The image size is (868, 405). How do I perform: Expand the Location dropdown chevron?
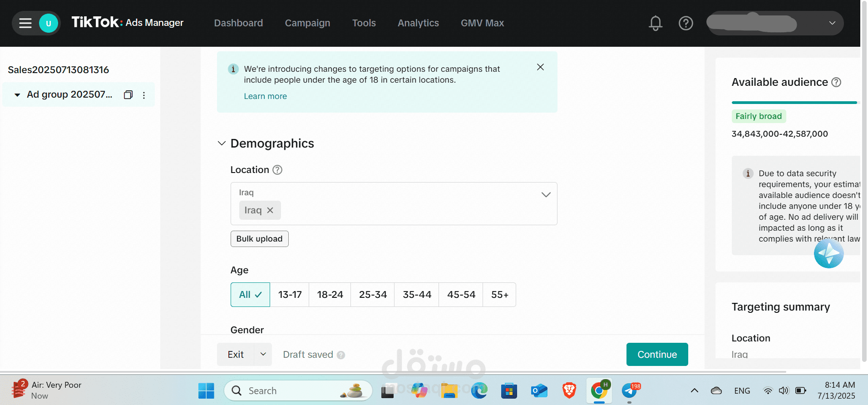coord(546,195)
